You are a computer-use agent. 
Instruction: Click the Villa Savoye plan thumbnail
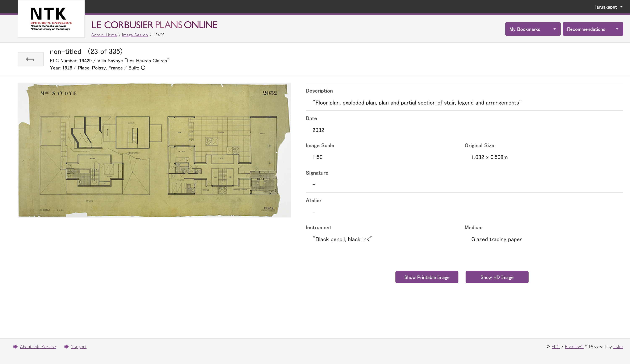[x=154, y=150]
